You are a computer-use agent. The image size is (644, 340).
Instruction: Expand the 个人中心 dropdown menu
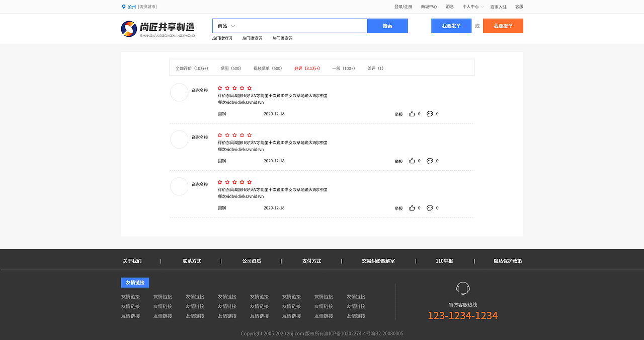473,7
